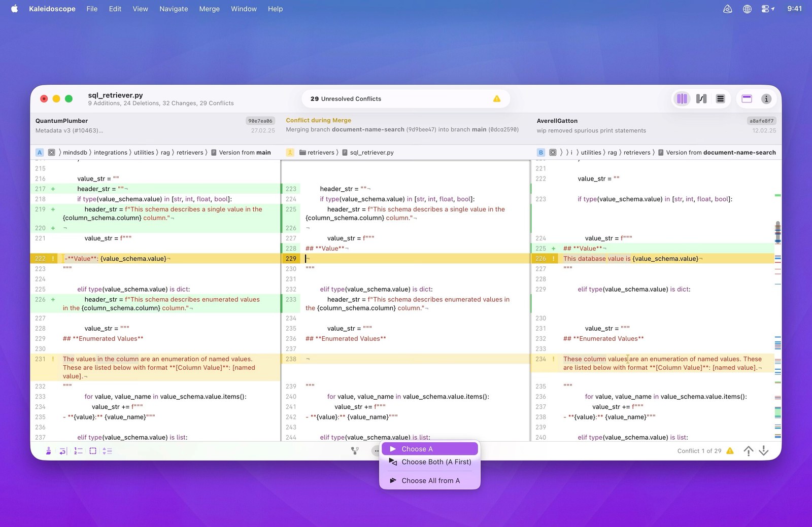Click the conflict marker on line 231
Screen dimensions: 812x527
coord(53,359)
